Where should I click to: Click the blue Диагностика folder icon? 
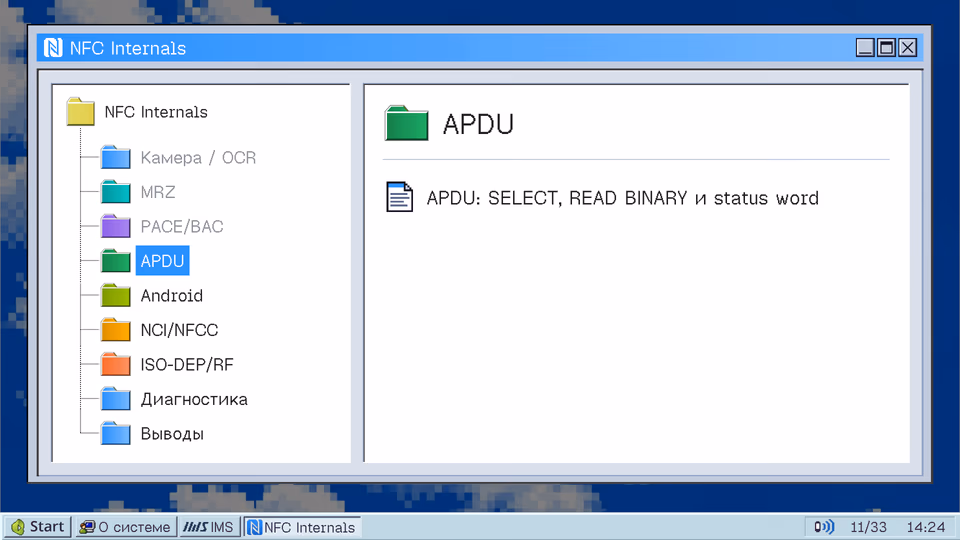[116, 399]
